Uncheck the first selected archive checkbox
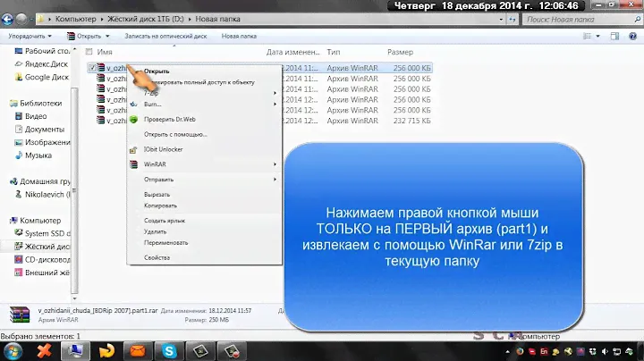Image resolution: width=644 pixels, height=361 pixels. point(92,67)
